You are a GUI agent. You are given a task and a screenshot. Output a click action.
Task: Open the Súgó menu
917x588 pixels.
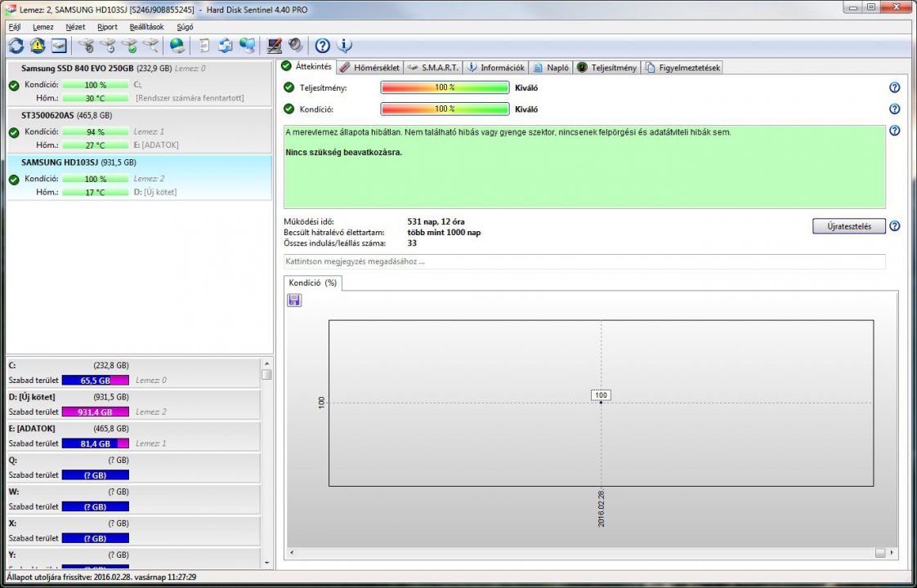pos(185,27)
